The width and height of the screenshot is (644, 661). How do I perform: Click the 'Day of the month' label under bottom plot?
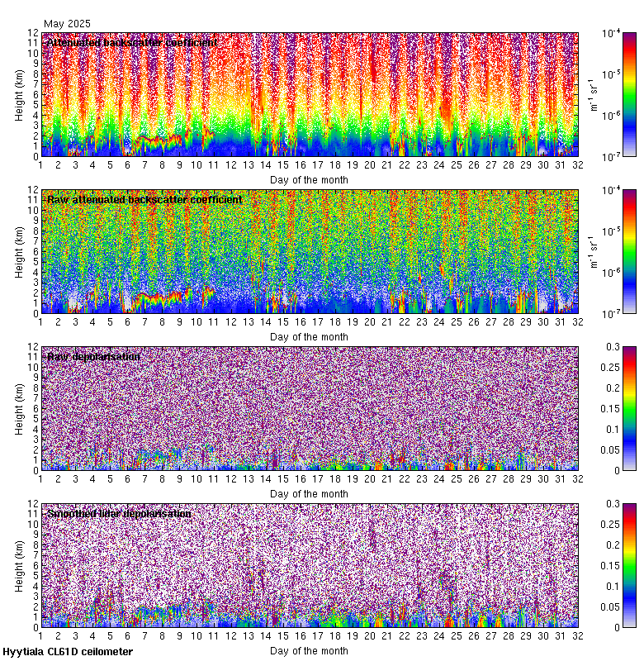(309, 650)
